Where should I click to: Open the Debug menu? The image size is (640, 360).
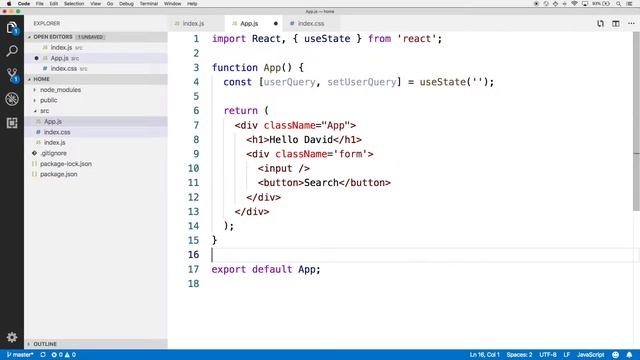pos(126,4)
